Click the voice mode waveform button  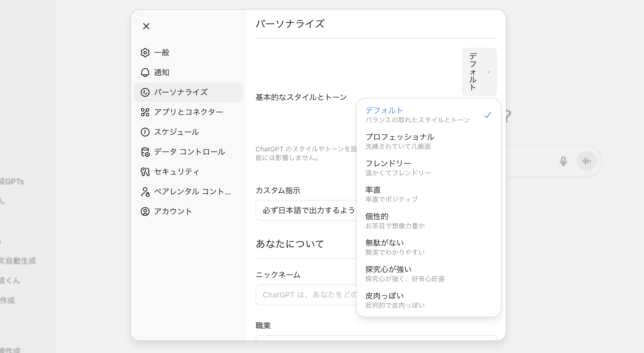[586, 161]
